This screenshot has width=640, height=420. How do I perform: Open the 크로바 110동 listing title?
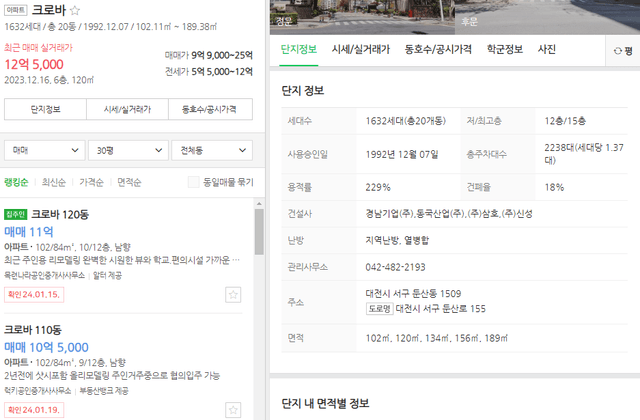coord(33,330)
